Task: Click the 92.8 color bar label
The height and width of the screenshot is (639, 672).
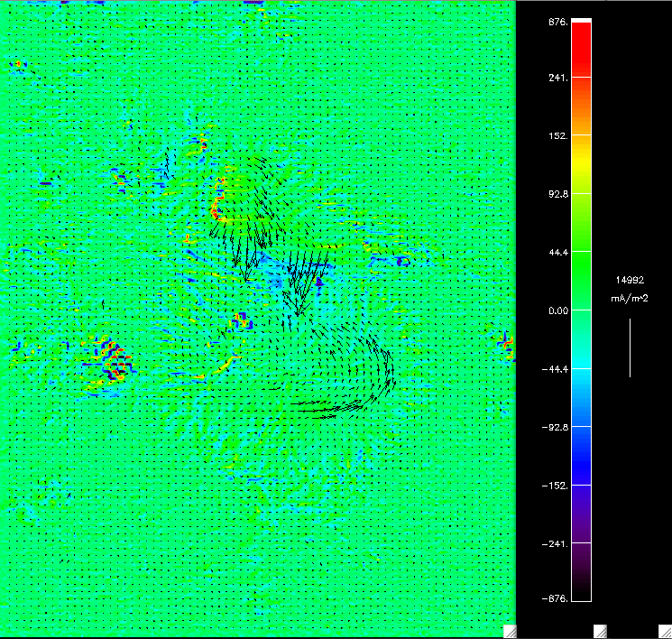Action: pos(558,194)
